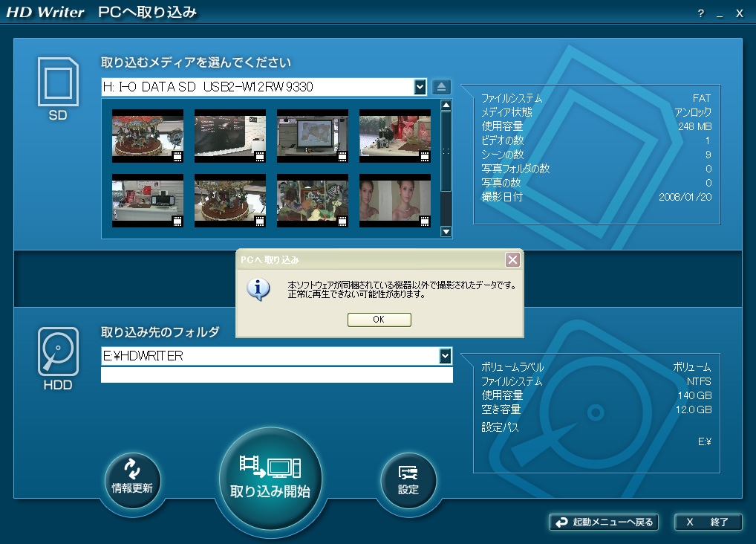756x544 pixels.
Task: Click the 使用容量 248 MB row
Action: 596,126
